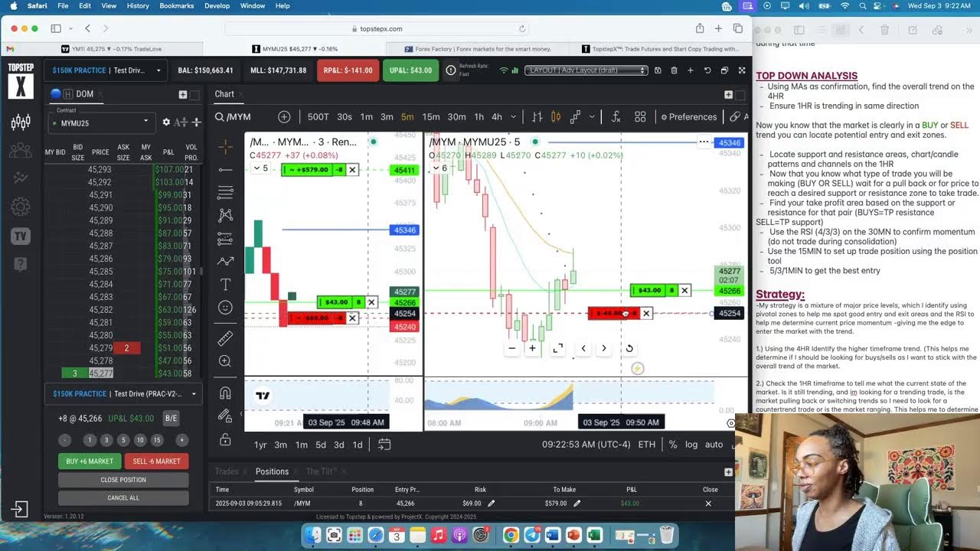Select the text annotation tool
Image resolution: width=980 pixels, height=551 pixels.
[225, 284]
